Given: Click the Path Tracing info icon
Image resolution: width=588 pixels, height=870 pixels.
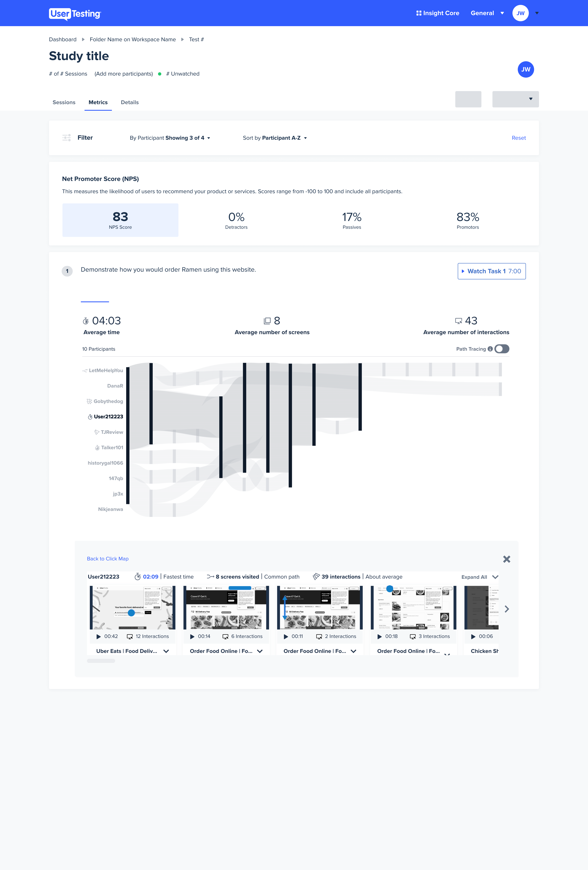Looking at the screenshot, I should point(490,349).
